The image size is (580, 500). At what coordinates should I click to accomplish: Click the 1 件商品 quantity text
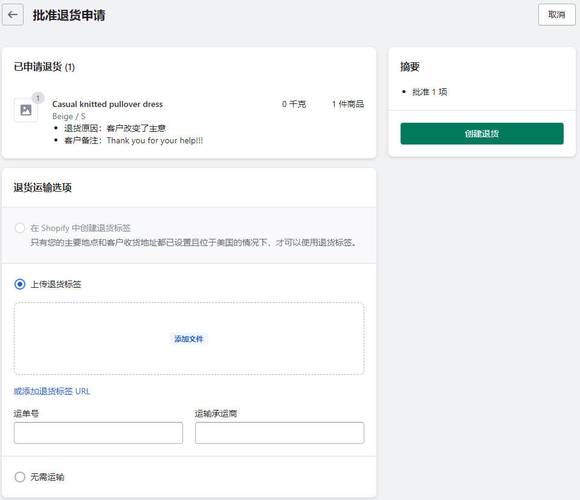click(x=348, y=104)
